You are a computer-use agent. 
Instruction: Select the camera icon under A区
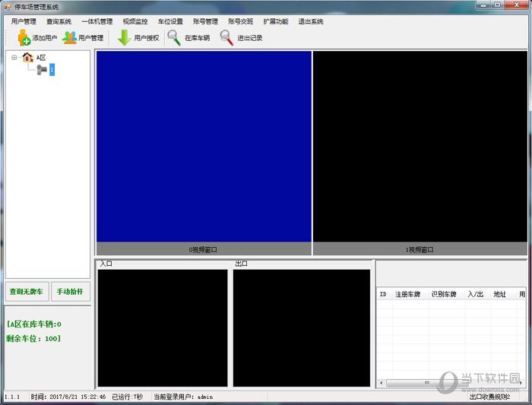[x=42, y=70]
